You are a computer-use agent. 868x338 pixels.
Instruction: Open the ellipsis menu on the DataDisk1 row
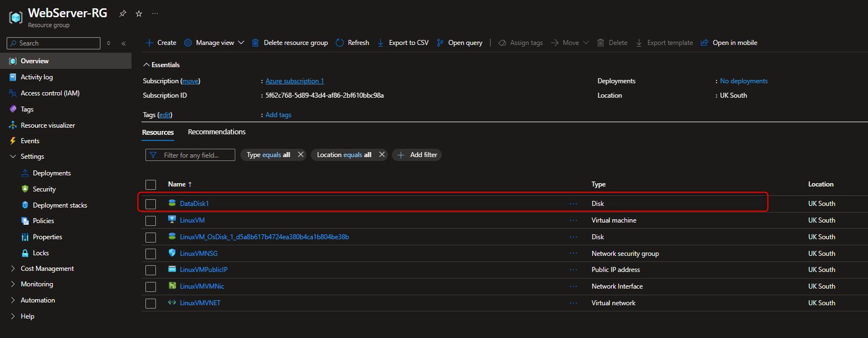574,203
